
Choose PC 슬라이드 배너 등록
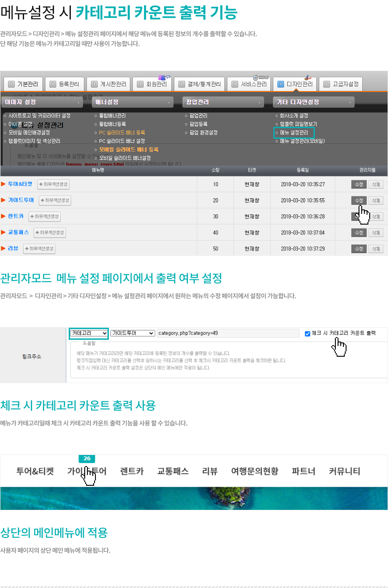click(x=122, y=133)
